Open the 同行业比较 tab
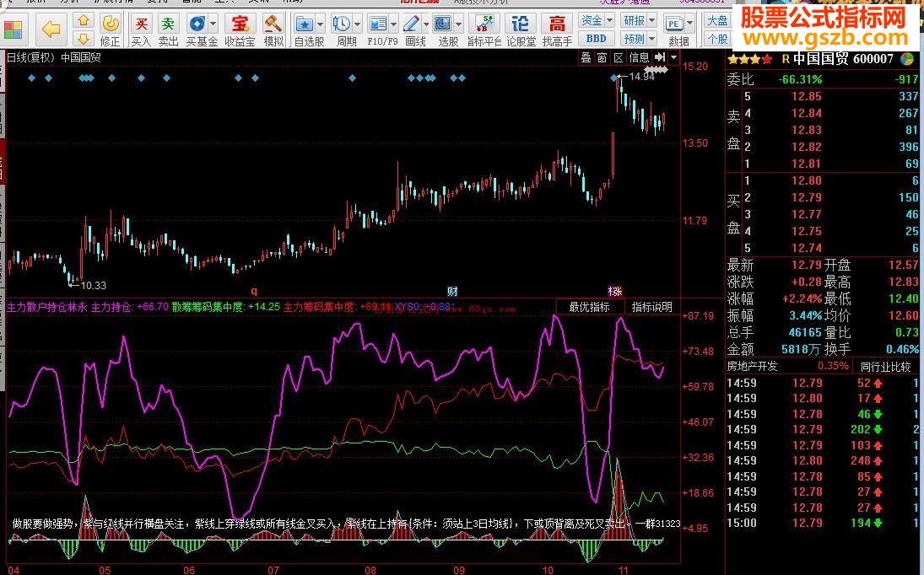This screenshot has width=924, height=575. click(886, 366)
